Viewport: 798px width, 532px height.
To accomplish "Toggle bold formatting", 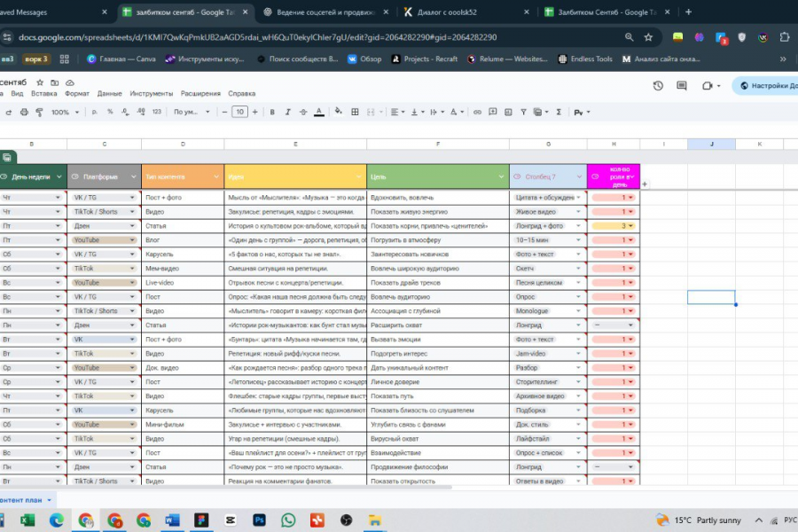I will [272, 112].
